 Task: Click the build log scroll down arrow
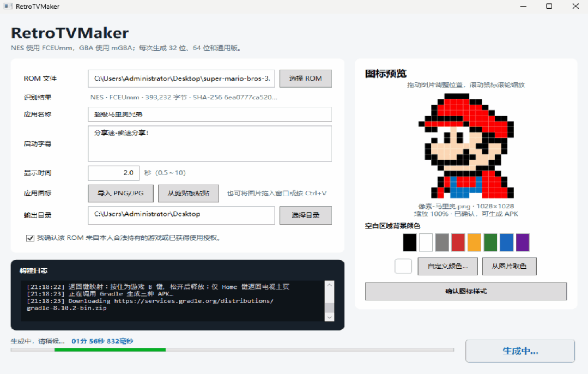point(329,317)
